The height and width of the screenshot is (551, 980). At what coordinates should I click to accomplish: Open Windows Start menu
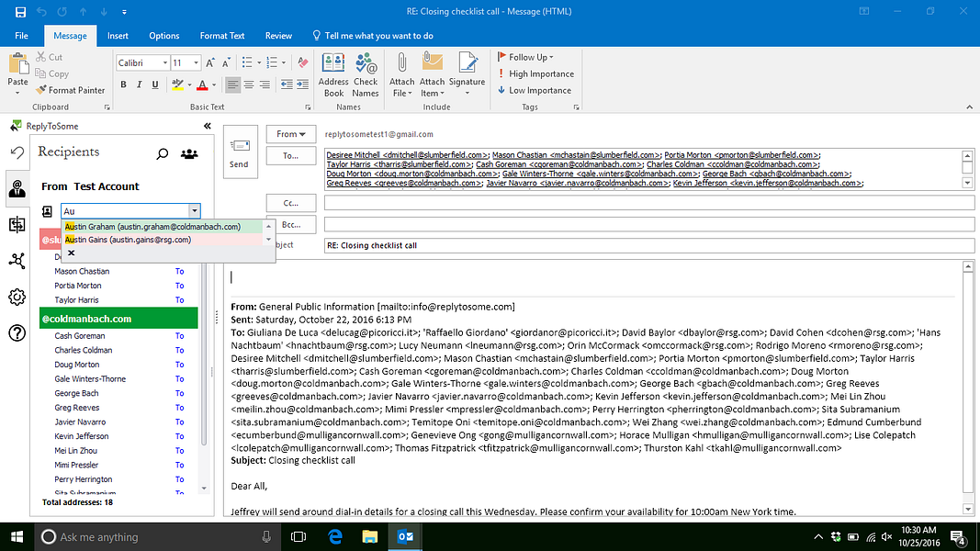click(x=17, y=536)
